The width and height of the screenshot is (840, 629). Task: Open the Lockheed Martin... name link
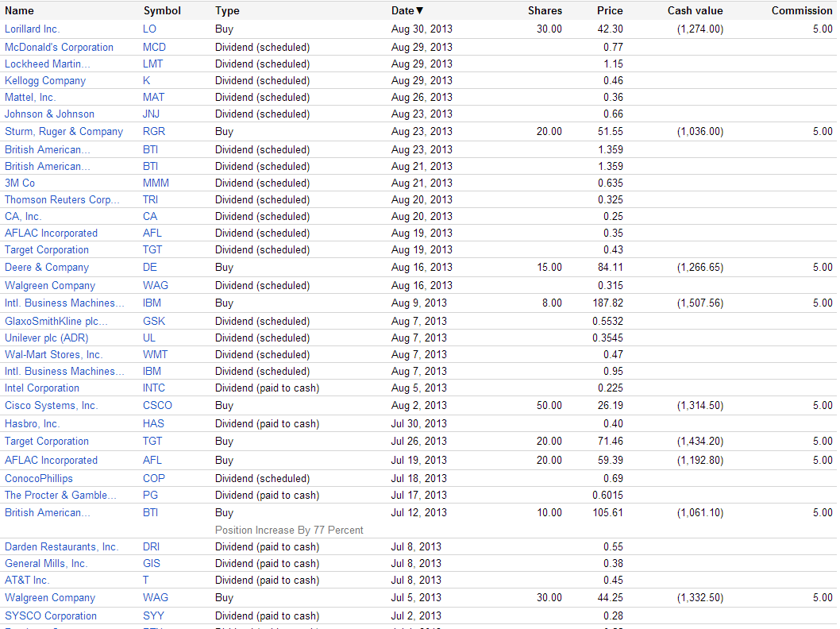pos(47,64)
